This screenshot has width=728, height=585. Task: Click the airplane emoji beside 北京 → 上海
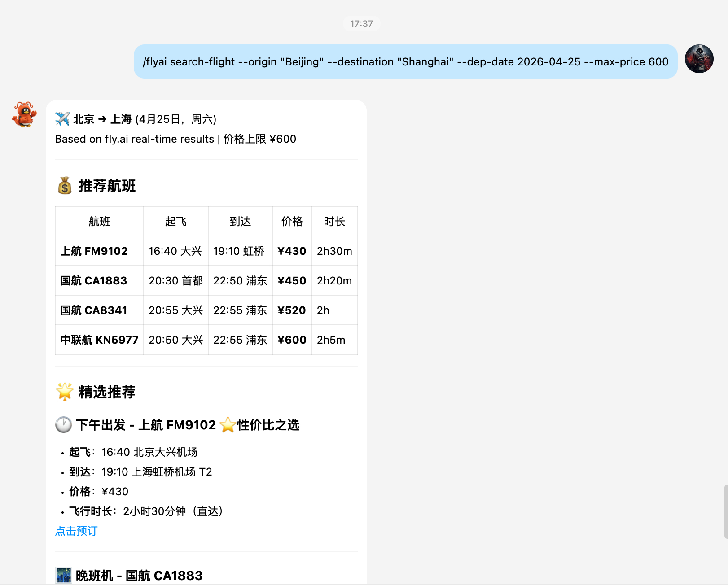click(x=62, y=119)
